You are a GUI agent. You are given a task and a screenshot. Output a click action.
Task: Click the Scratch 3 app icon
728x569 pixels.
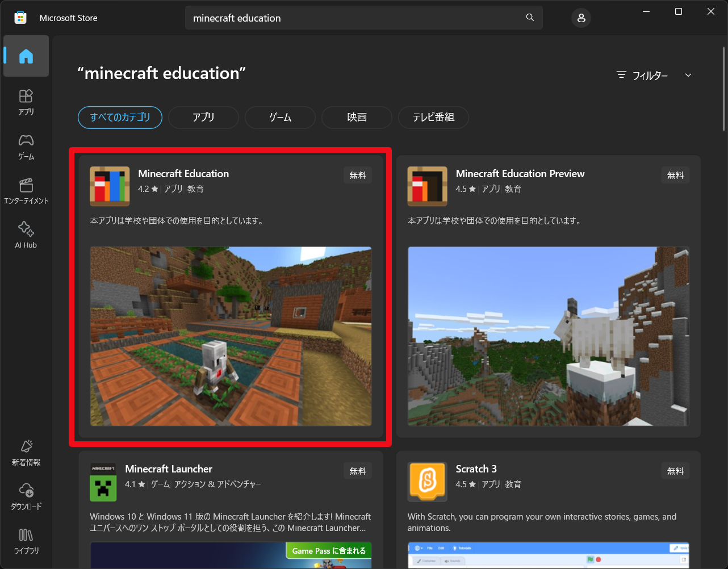[x=427, y=482]
